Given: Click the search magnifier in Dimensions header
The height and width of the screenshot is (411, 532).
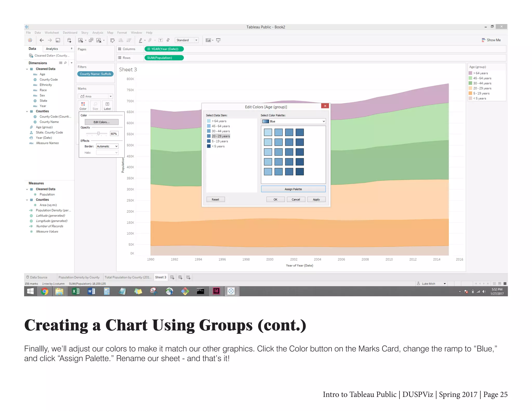Looking at the screenshot, I should pyautogui.click(x=65, y=63).
